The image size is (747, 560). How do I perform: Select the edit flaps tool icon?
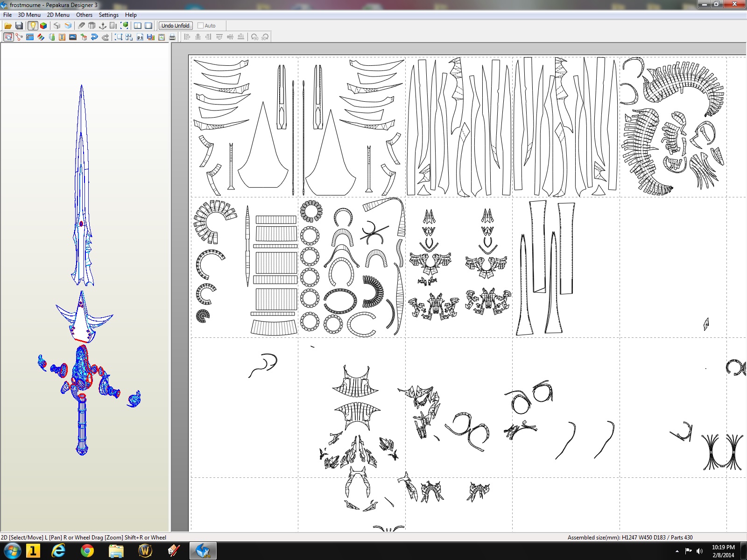(30, 37)
